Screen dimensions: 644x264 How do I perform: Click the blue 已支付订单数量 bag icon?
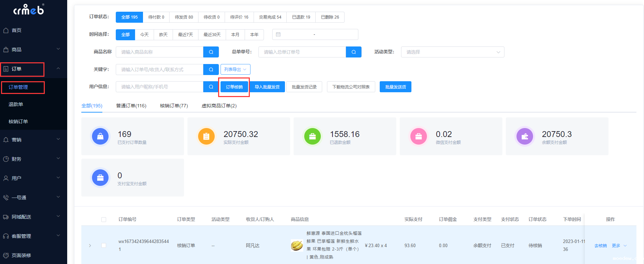pyautogui.click(x=100, y=136)
